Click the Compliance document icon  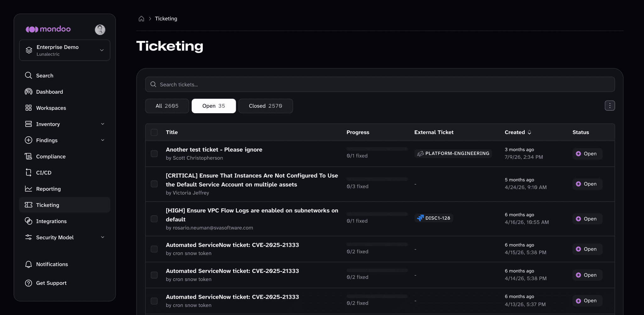[x=28, y=156]
